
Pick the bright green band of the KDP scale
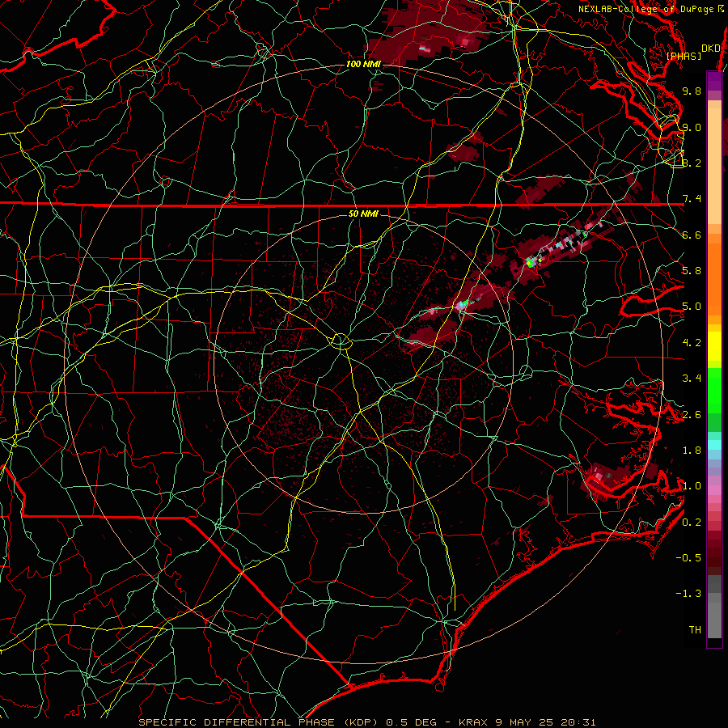pos(714,390)
